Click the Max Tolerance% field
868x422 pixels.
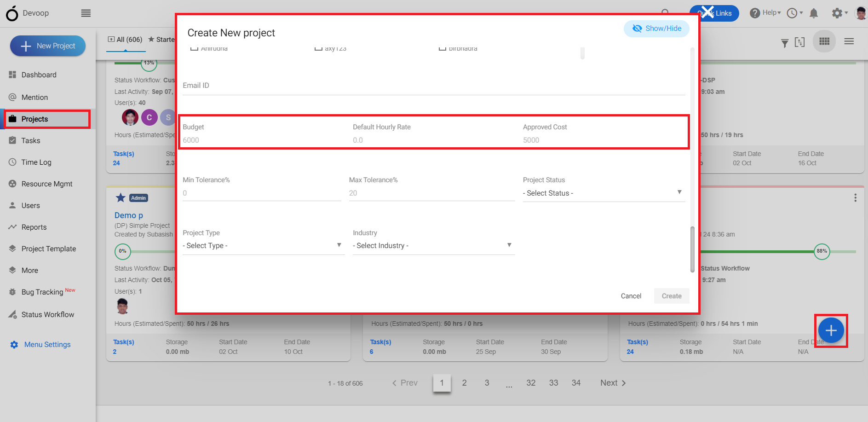432,193
